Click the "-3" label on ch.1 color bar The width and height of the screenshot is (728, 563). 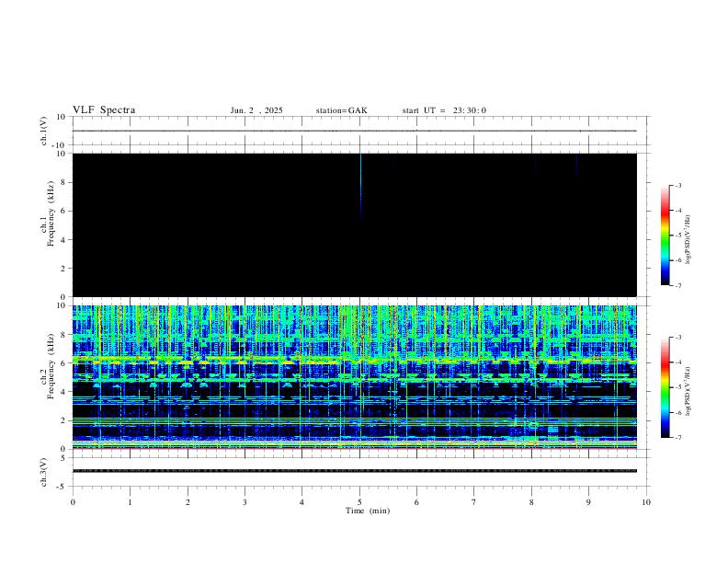678,185
